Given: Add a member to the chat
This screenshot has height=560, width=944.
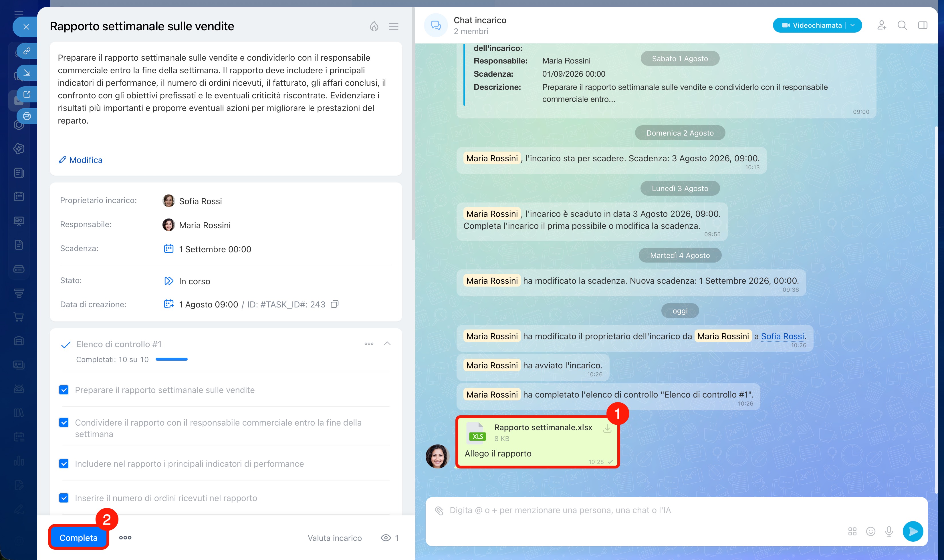Looking at the screenshot, I should (x=881, y=25).
